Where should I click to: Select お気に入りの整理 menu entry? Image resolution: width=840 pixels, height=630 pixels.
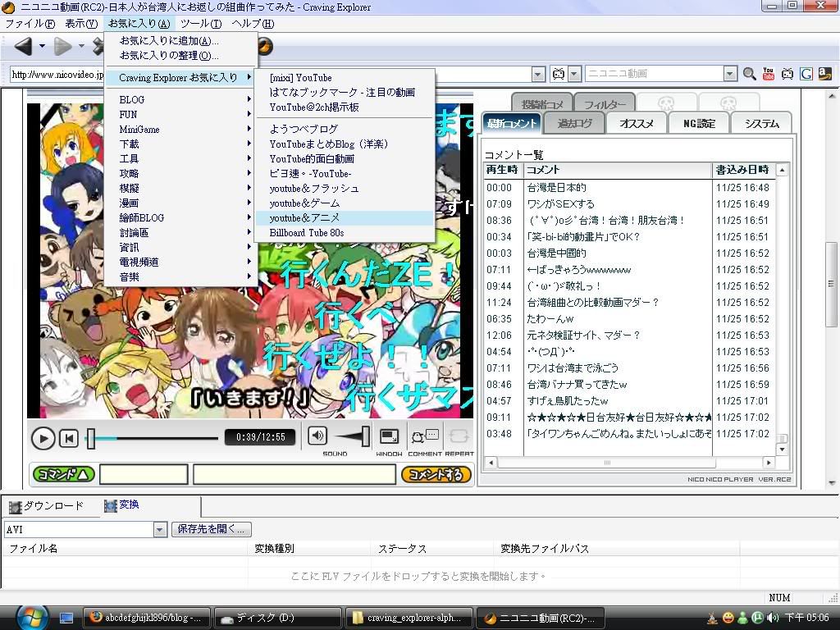[180, 56]
